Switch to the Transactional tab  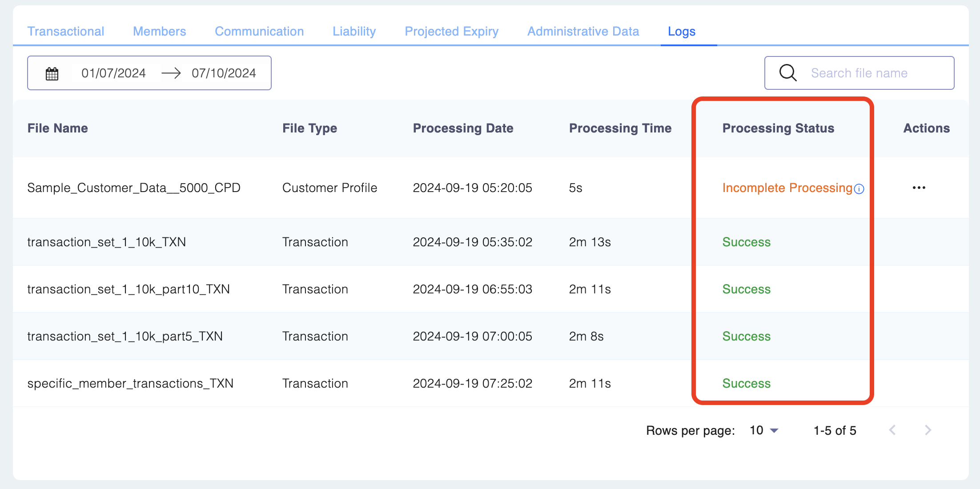(x=66, y=31)
